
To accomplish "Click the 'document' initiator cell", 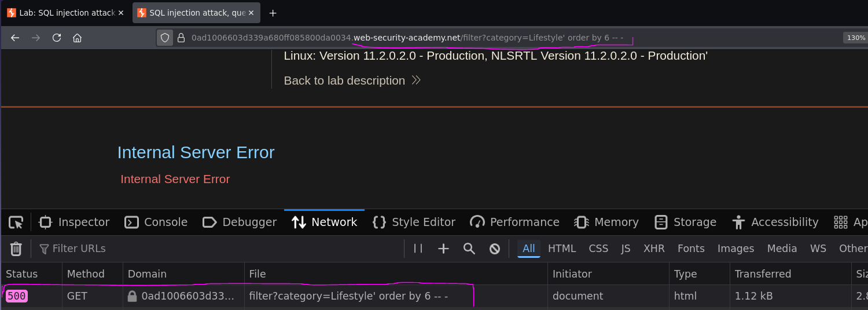I will pyautogui.click(x=608, y=296).
